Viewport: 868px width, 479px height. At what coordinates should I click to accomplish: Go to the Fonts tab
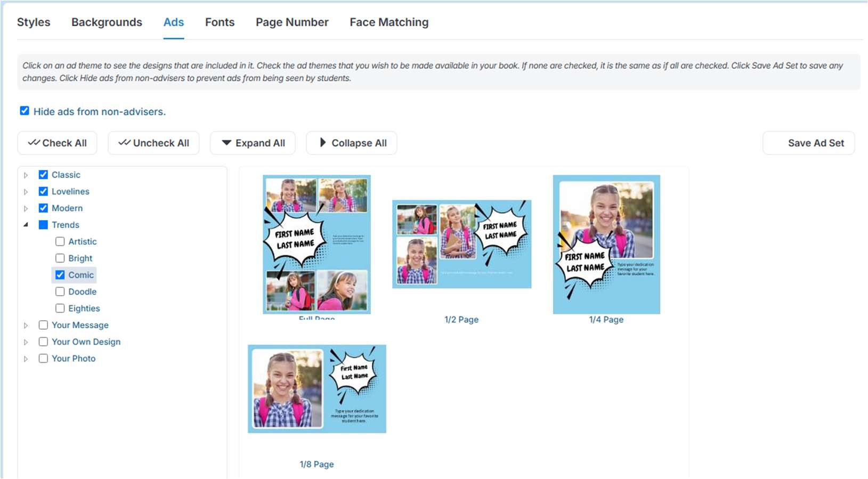coord(220,22)
